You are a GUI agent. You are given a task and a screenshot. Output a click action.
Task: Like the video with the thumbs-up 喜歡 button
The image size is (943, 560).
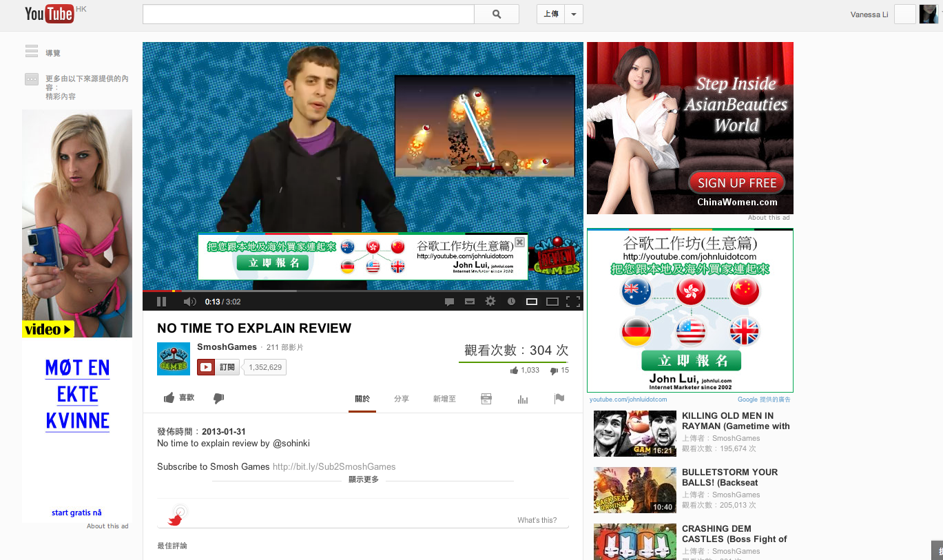tap(179, 398)
